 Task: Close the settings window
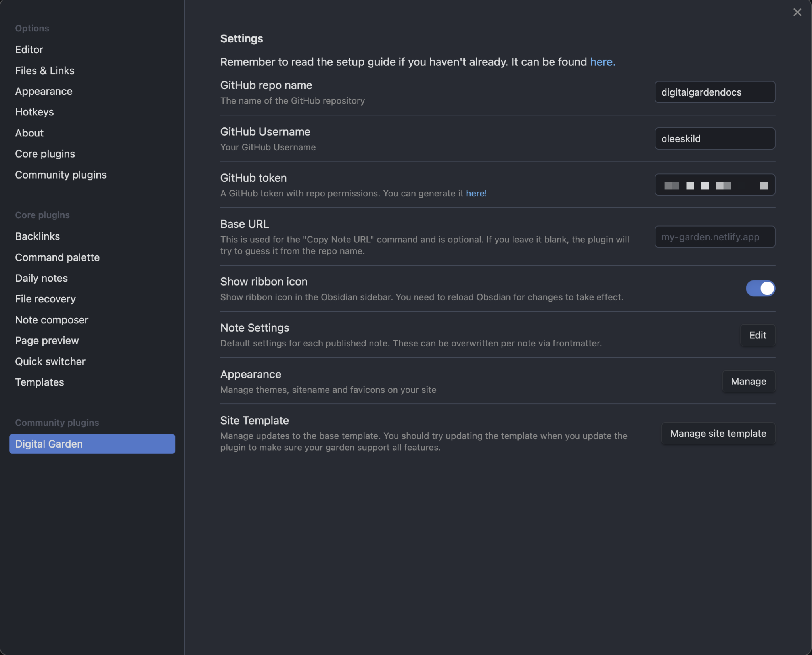tap(797, 12)
